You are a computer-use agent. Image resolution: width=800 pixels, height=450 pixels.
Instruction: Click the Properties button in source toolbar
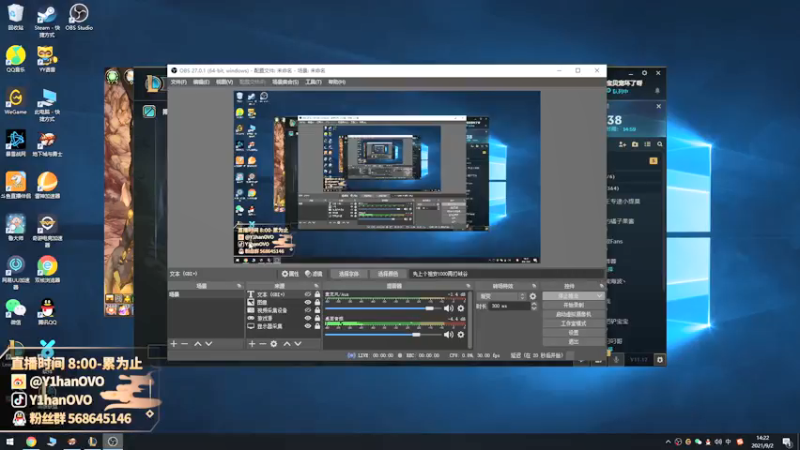click(290, 274)
